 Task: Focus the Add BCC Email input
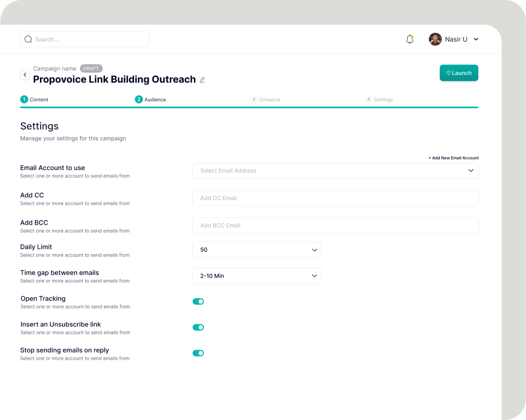(x=335, y=225)
